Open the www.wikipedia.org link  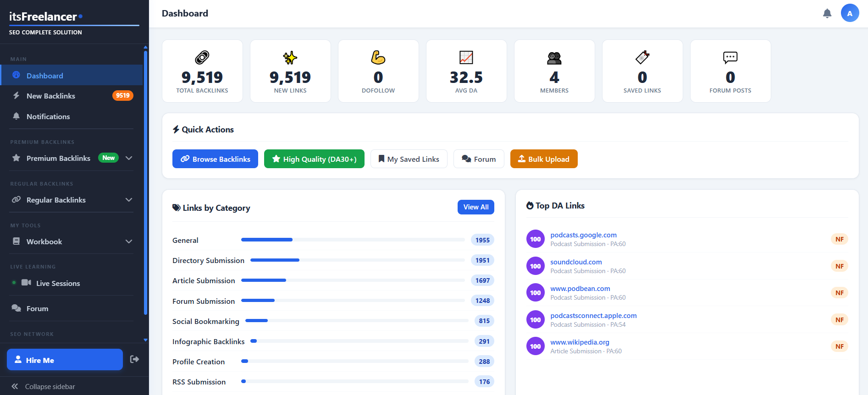[580, 342]
